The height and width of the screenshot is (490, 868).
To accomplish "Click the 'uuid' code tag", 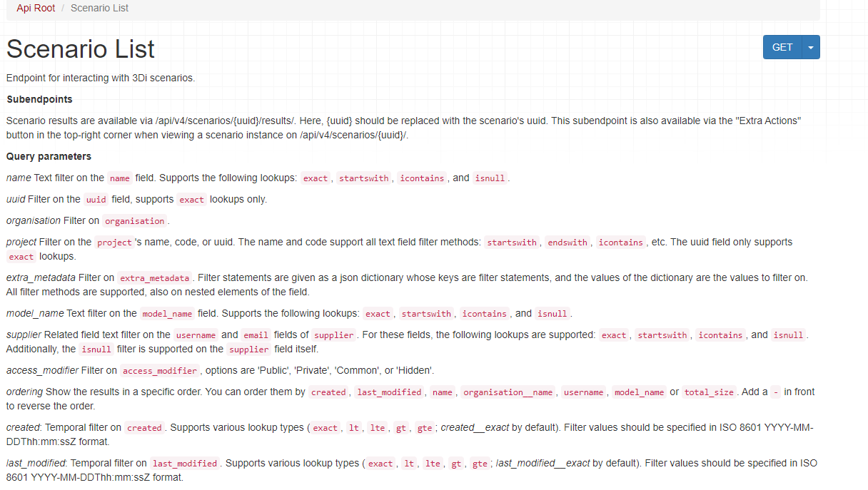I will pos(96,200).
